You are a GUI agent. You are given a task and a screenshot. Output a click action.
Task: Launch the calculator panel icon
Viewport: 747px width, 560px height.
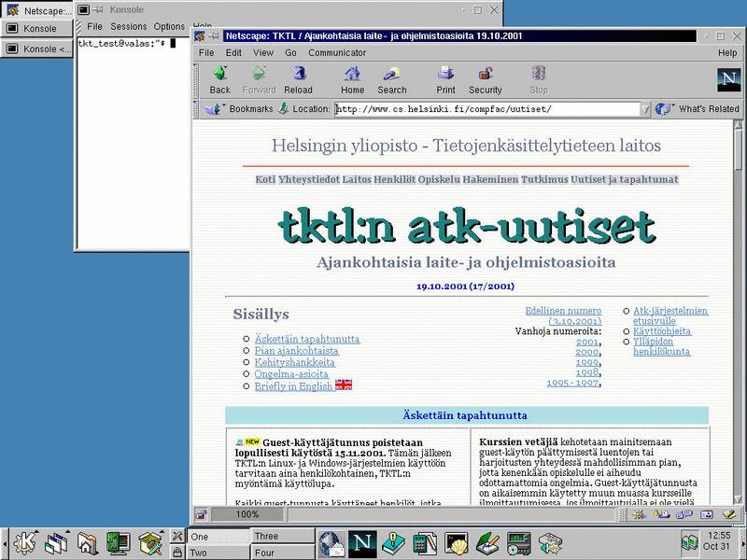tap(425, 543)
